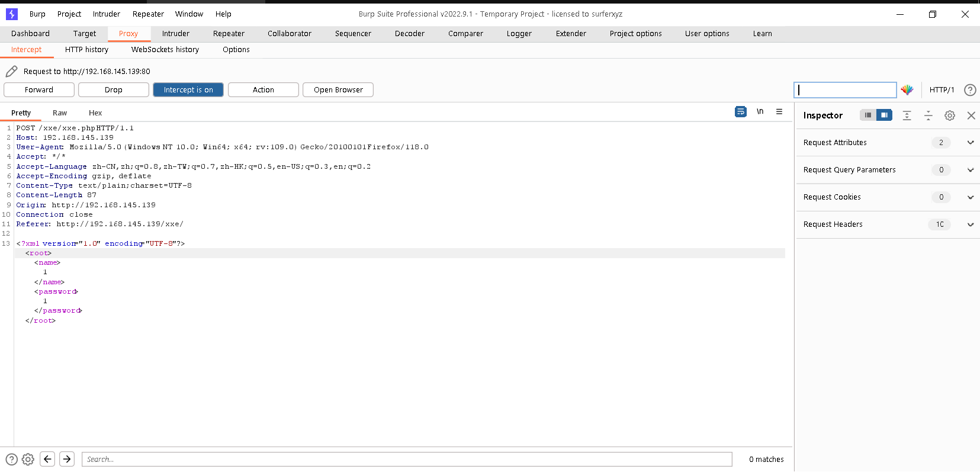Image resolution: width=980 pixels, height=472 pixels.
Task: Switch to the Repeater tool tab
Action: pyautogui.click(x=229, y=34)
